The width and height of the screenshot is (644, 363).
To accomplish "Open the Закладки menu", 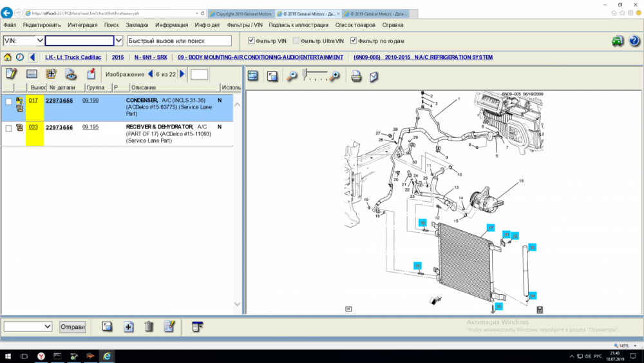I will [x=137, y=25].
